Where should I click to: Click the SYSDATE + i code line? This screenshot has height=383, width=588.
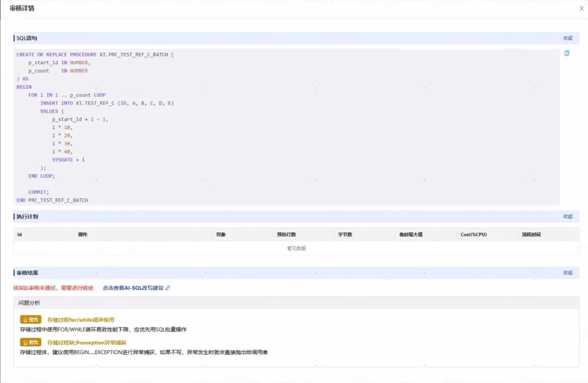pyautogui.click(x=68, y=159)
